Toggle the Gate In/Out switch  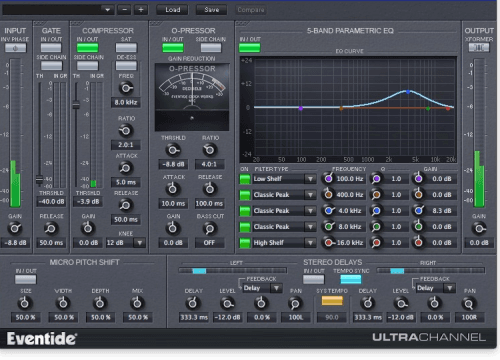[x=51, y=48]
